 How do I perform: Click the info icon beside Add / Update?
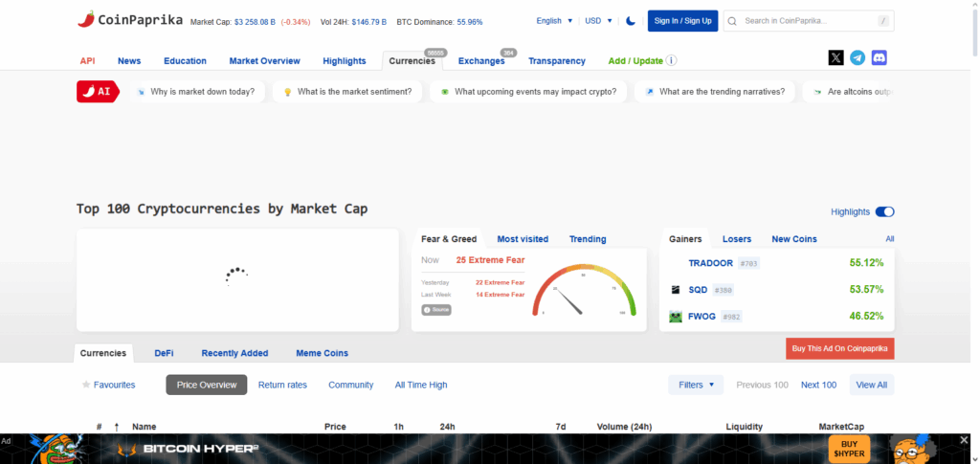pos(672,61)
